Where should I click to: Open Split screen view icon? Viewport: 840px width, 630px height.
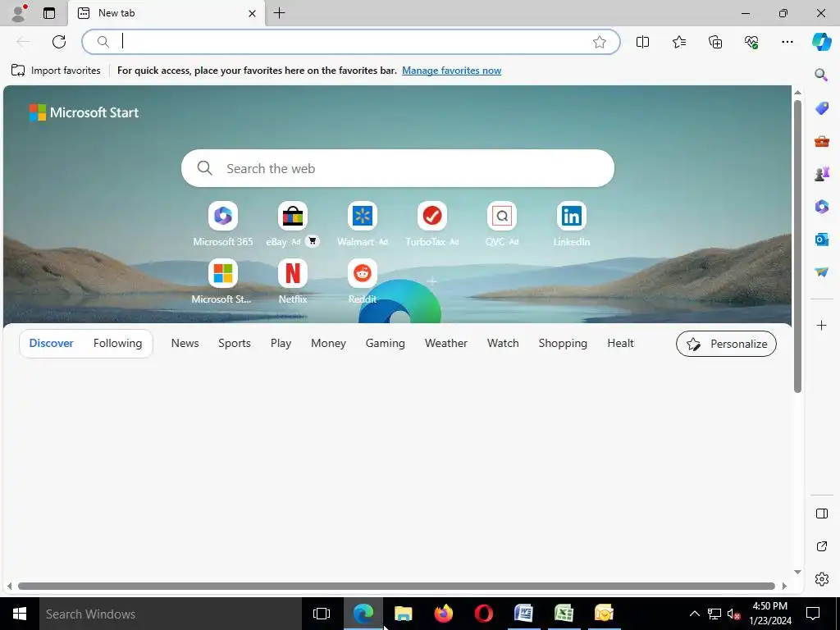coord(642,42)
